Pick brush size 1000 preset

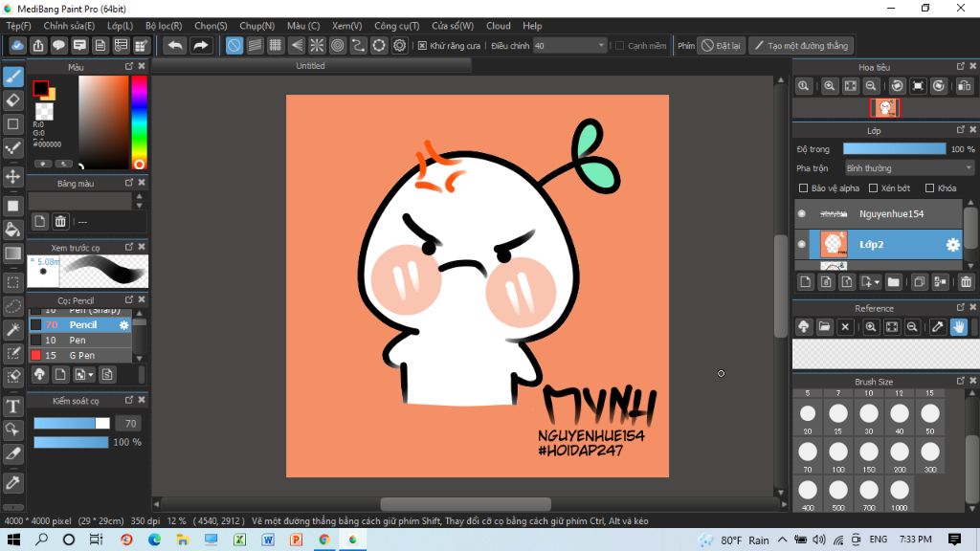click(900, 493)
